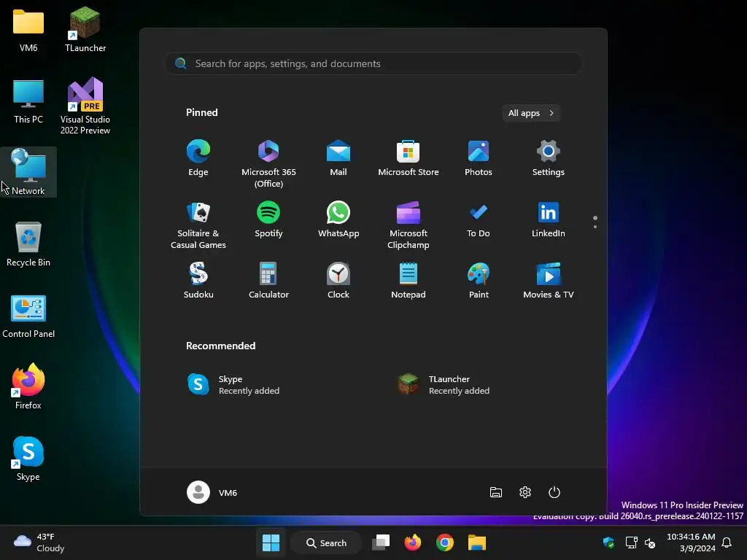
Task: Launch Paint
Action: [x=479, y=281]
